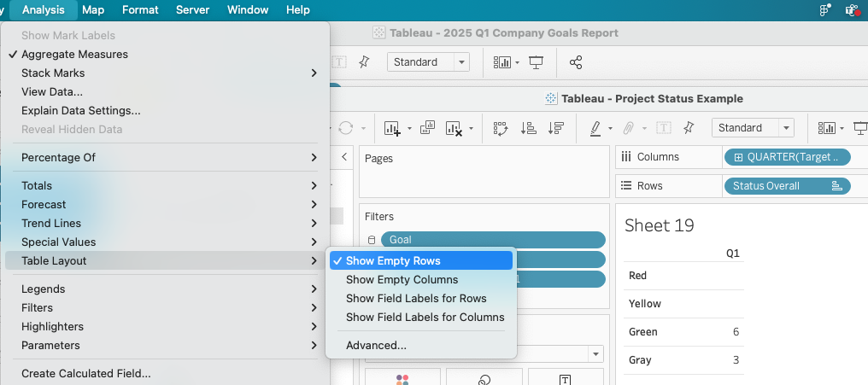Click the Show Mark Labels icon in Company Goals Report toolbar

click(339, 62)
